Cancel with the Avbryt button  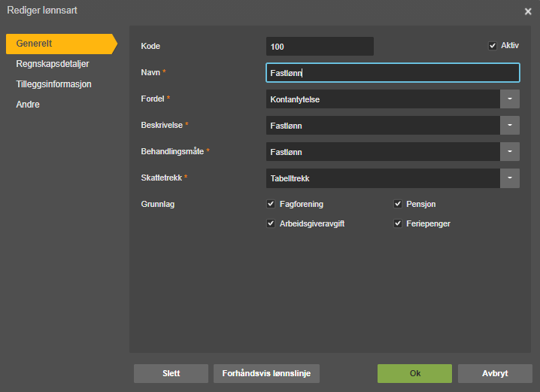pyautogui.click(x=495, y=373)
